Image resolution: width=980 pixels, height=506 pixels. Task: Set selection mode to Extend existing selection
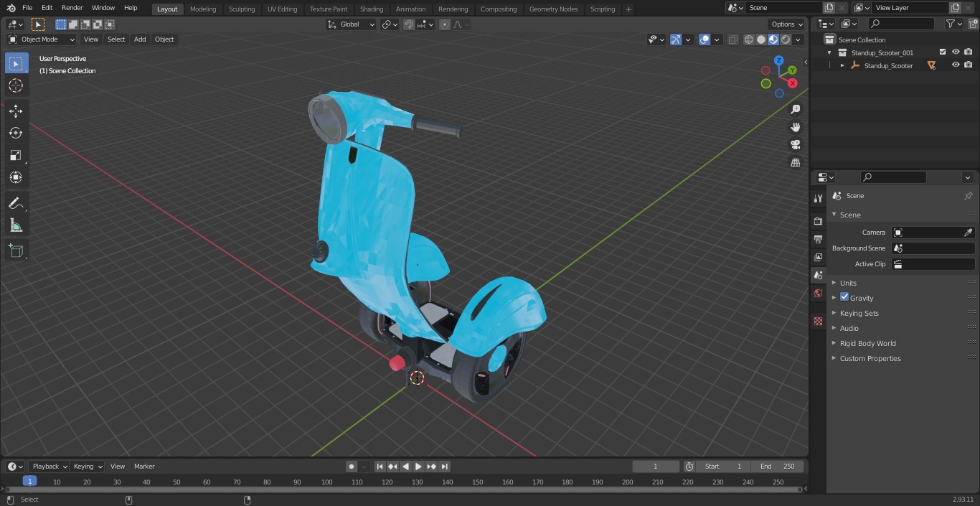click(73, 24)
